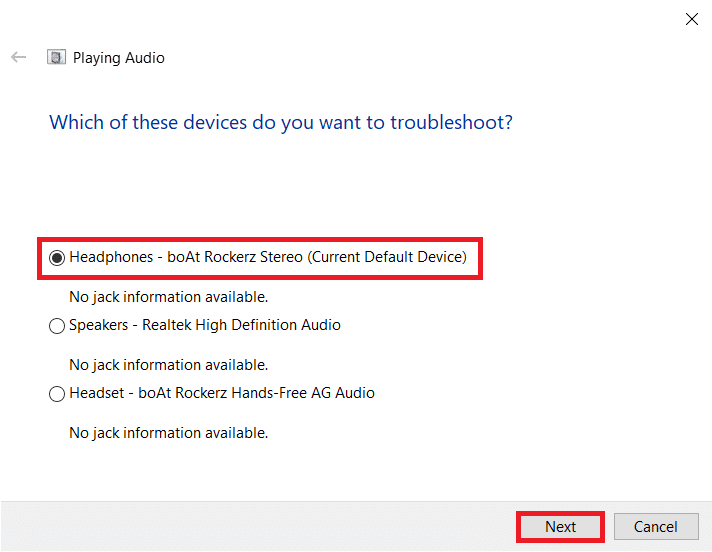The height and width of the screenshot is (552, 712).
Task: Click the 'Speakers - Realtek High Definition Audio' label
Action: (x=204, y=325)
